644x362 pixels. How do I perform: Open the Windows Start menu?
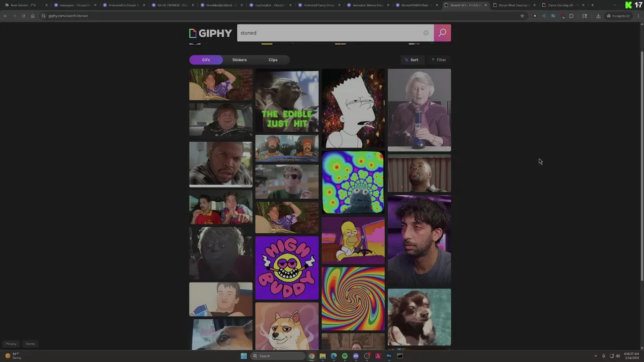click(244, 356)
